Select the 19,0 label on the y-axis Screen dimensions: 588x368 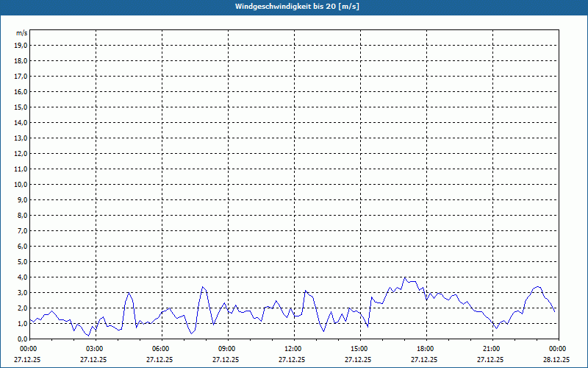click(21, 45)
